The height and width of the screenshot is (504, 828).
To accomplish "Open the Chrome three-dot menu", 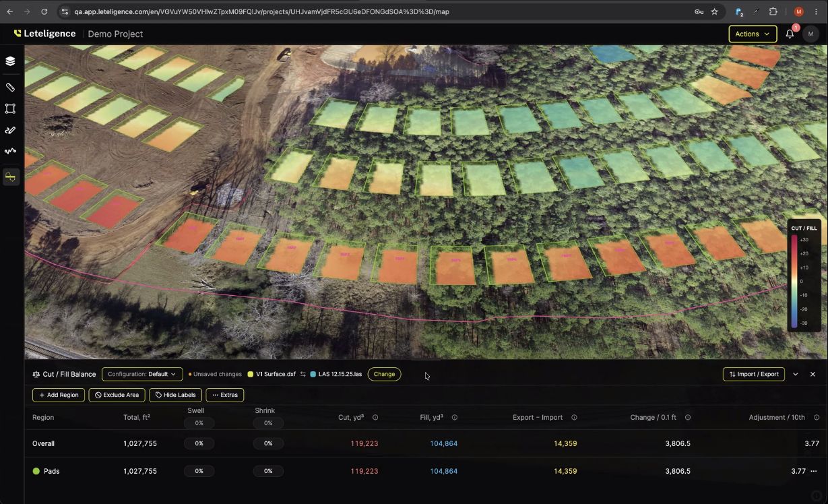I will 817,11.
